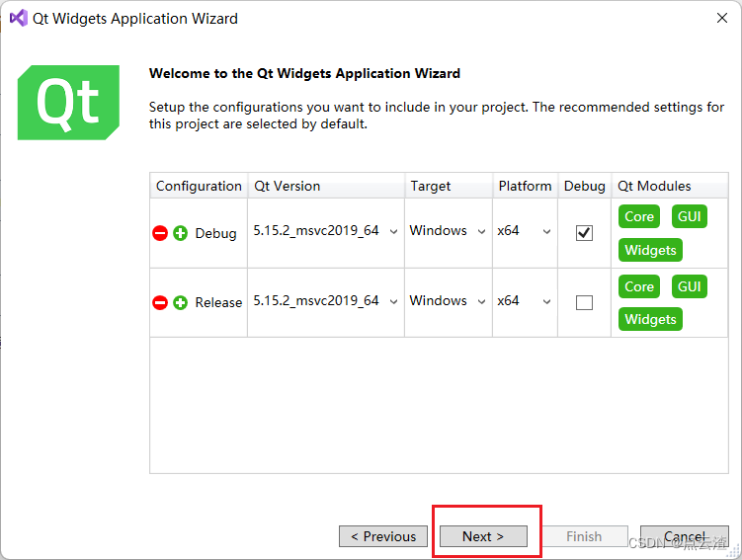Viewport: 742px width, 560px height.
Task: Go back with the Previous button
Action: [x=383, y=536]
